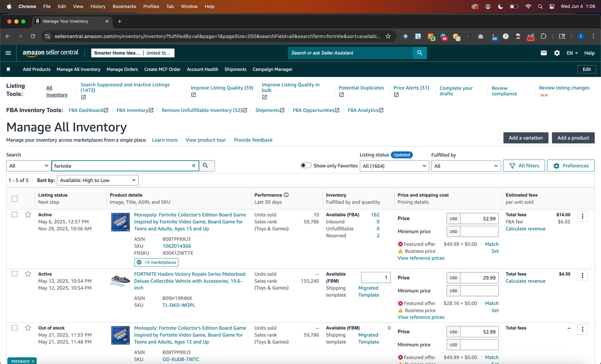Open the EN language dropdown
This screenshot has height=364, width=601.
[572, 53]
